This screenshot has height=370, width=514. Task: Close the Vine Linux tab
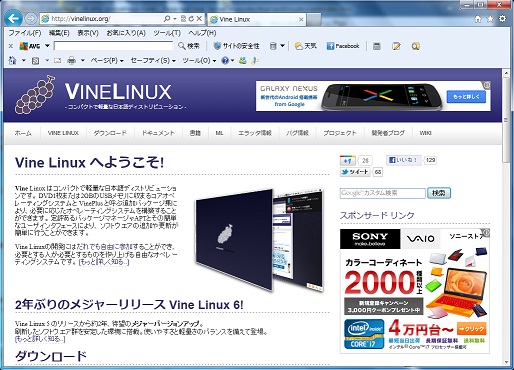[x=301, y=20]
